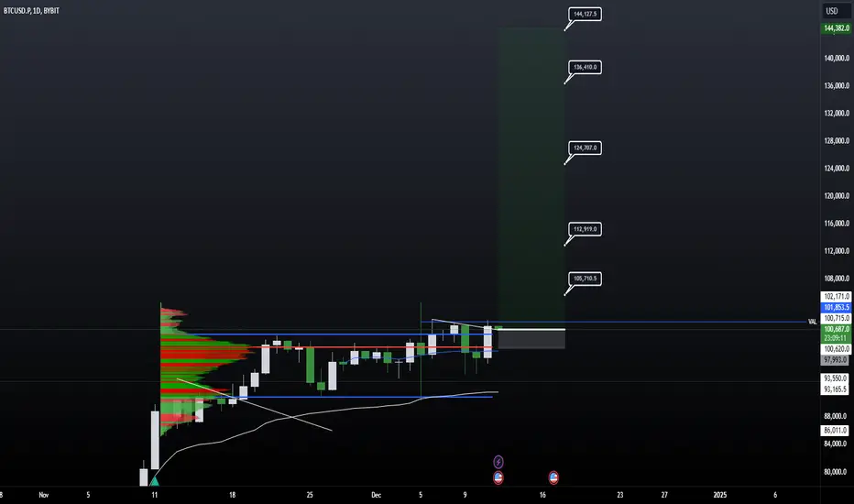Click the green triangle marker near 11
The height and width of the screenshot is (504, 854).
[154, 481]
